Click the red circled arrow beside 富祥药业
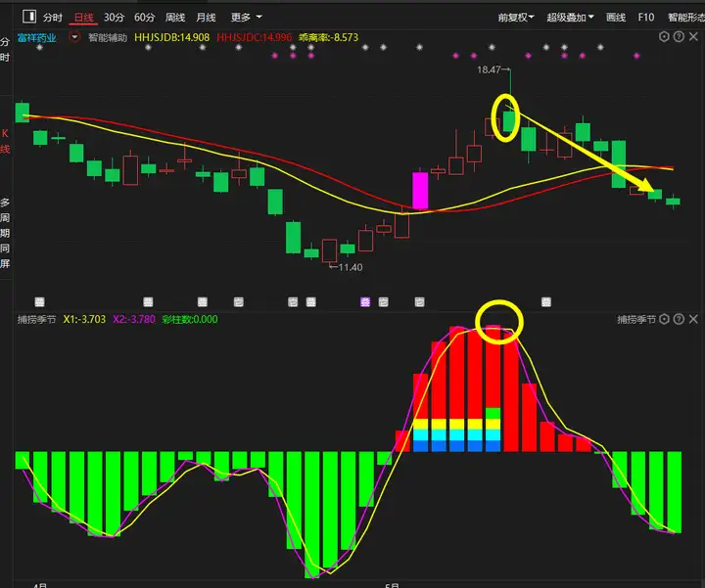The height and width of the screenshot is (588, 705). pyautogui.click(x=74, y=38)
